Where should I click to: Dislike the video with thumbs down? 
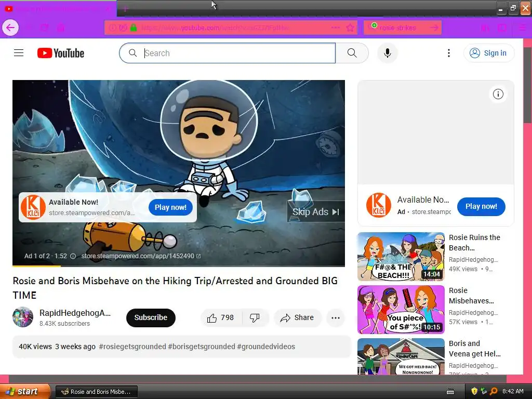(x=255, y=318)
